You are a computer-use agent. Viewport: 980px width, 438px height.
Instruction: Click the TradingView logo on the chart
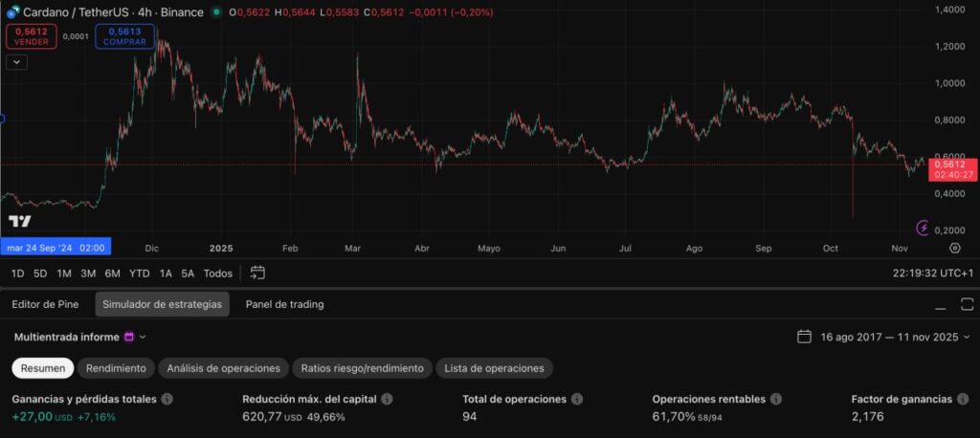pyautogui.click(x=19, y=221)
